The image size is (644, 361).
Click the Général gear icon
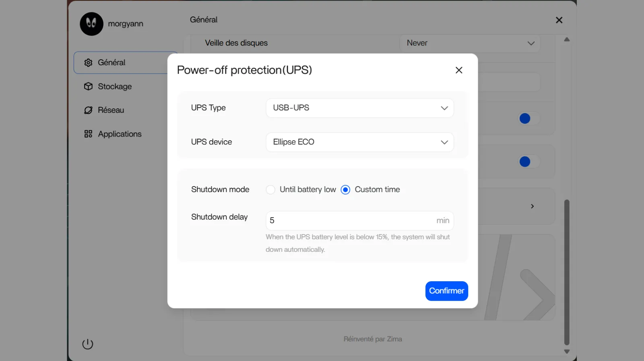click(88, 62)
